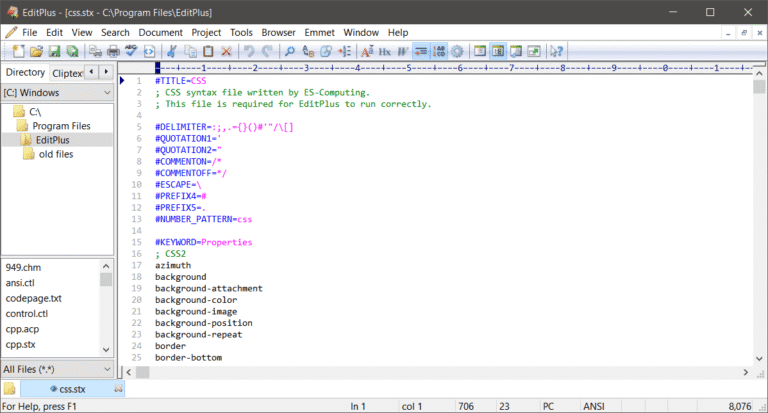Undo the last edit via toolbar
768x413 pixels.
[249, 51]
